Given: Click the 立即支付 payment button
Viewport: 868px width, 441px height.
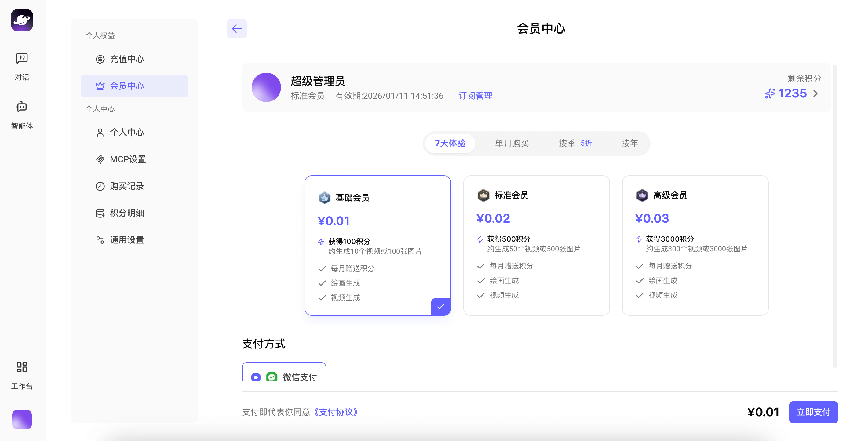Looking at the screenshot, I should pyautogui.click(x=813, y=412).
